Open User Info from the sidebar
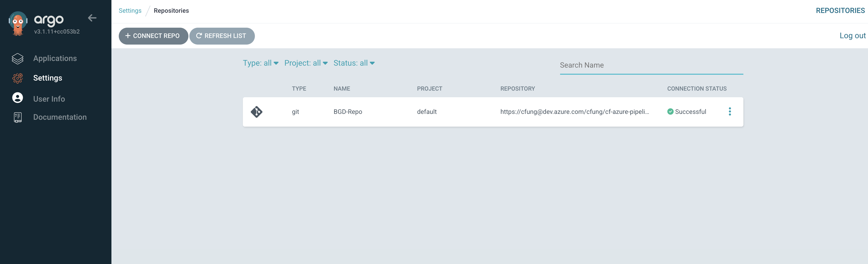868x264 pixels. (49, 99)
